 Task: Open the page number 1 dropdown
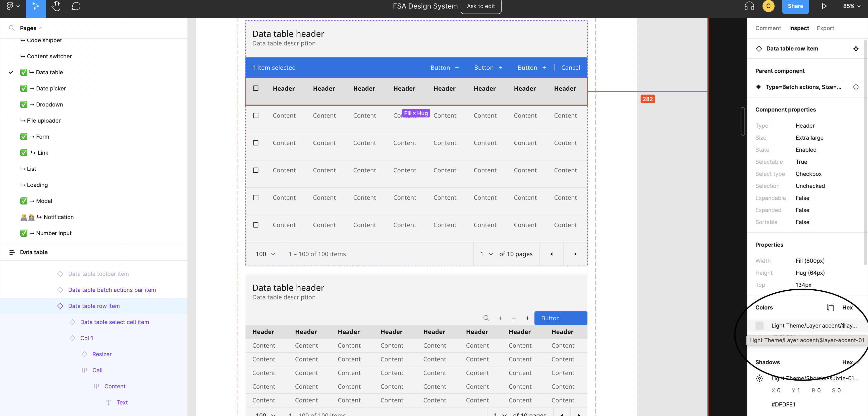[486, 254]
